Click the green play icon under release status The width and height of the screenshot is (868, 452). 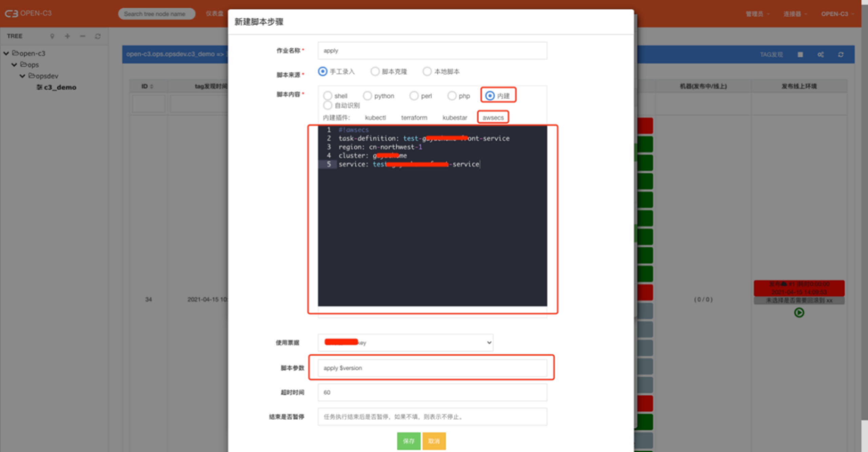click(799, 312)
